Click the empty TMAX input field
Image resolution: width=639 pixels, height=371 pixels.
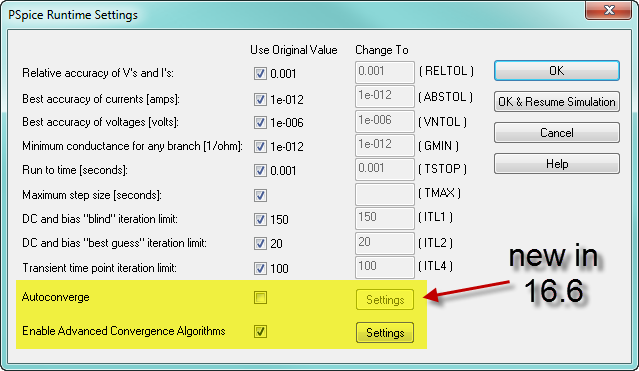pyautogui.click(x=385, y=194)
